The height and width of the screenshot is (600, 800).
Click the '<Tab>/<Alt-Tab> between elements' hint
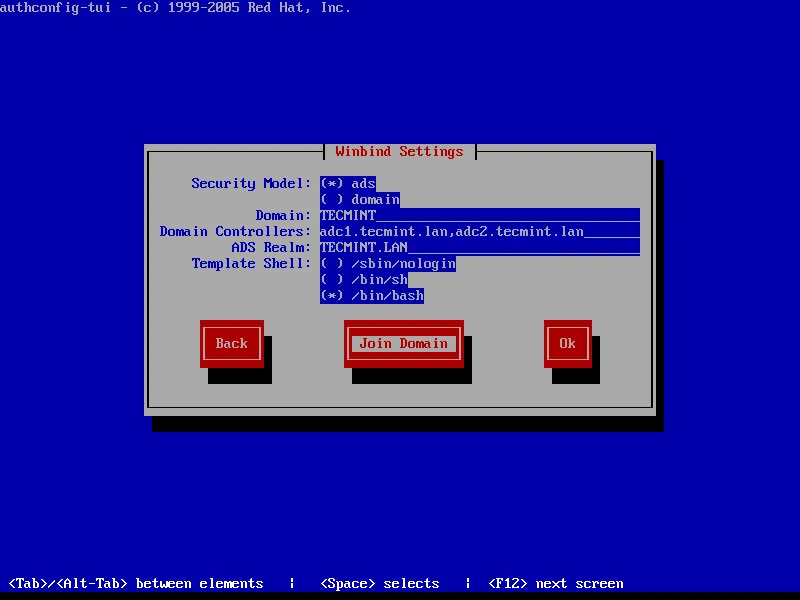pos(136,583)
